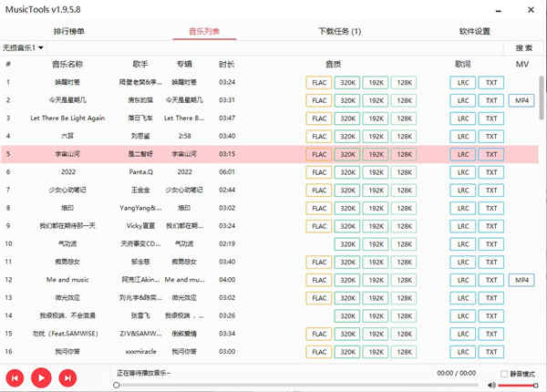Download TXT lyrics for song 16
This screenshot has height=392, width=547.
491,352
